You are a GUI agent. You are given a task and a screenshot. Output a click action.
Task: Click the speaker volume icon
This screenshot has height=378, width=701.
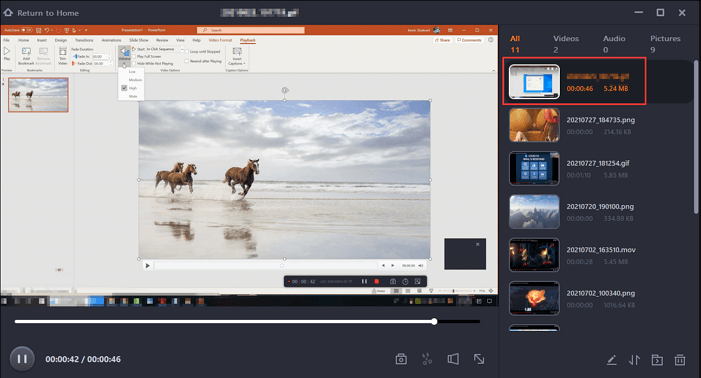pos(453,359)
